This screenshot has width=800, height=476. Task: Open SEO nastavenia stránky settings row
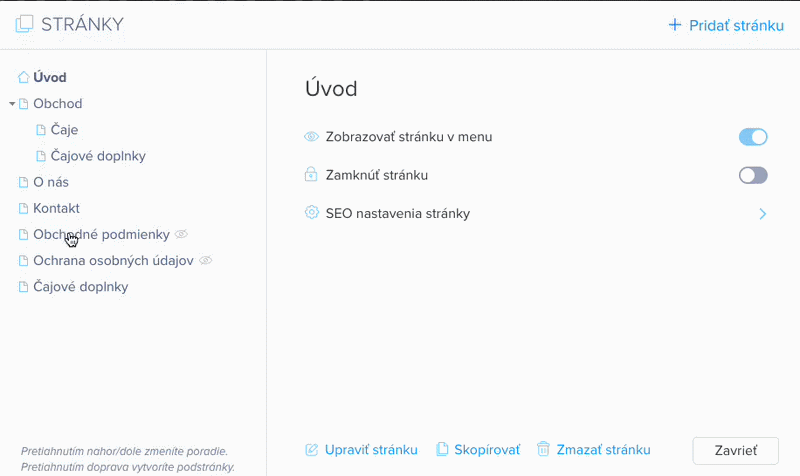pos(397,214)
